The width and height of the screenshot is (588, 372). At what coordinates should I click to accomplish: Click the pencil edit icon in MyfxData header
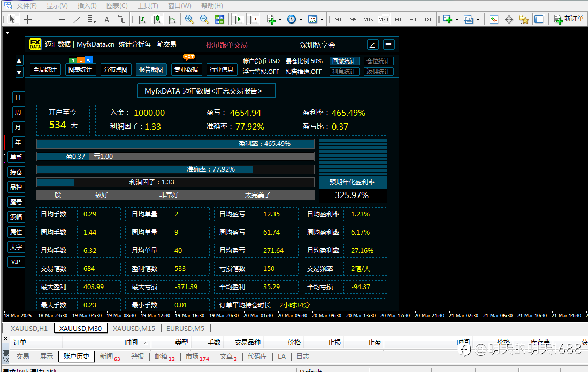coord(372,45)
